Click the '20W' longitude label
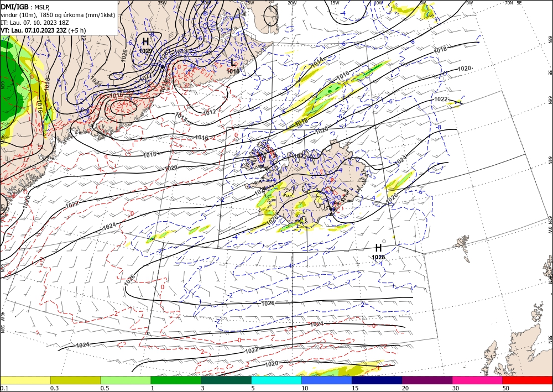This screenshot has width=553, height=392. pos(292,3)
